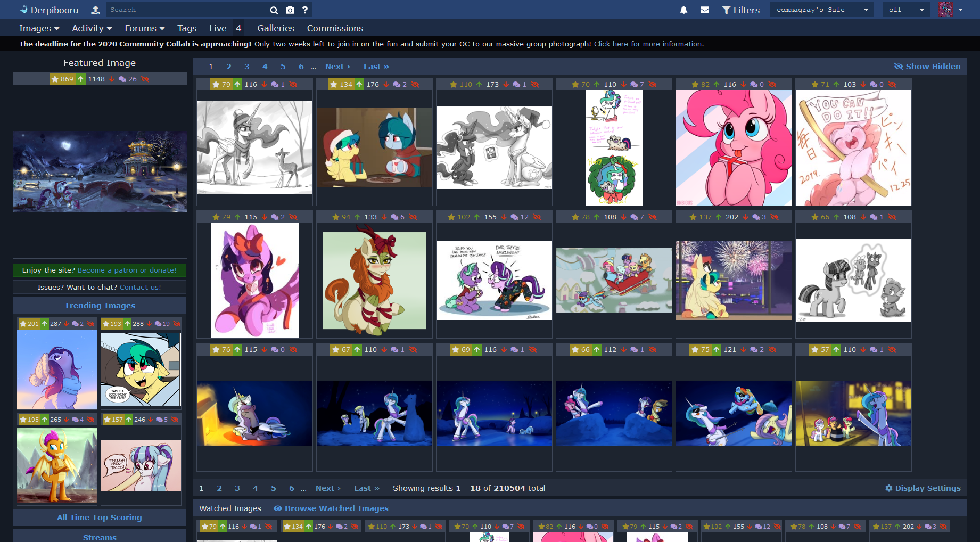Hide the image with 134 faves
980x542 pixels.
(x=415, y=84)
